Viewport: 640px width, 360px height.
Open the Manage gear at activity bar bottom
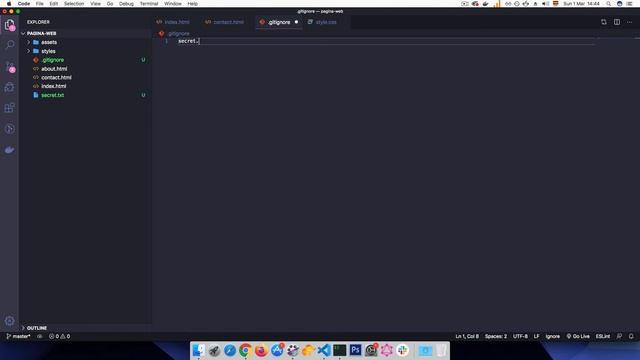pyautogui.click(x=9, y=321)
